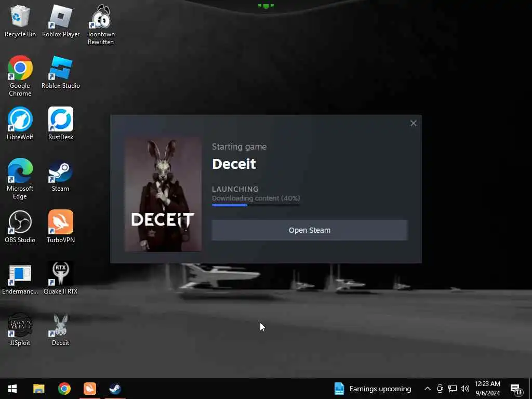Select the JJSploit desktop icon
The width and height of the screenshot is (532, 399).
pos(20,329)
